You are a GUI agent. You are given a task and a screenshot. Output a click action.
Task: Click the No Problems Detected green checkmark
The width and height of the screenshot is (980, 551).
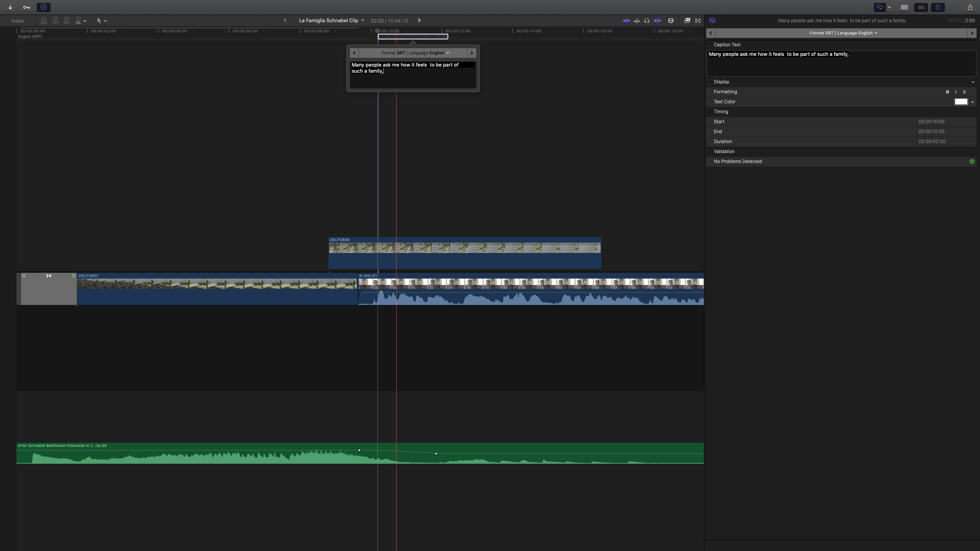(972, 161)
